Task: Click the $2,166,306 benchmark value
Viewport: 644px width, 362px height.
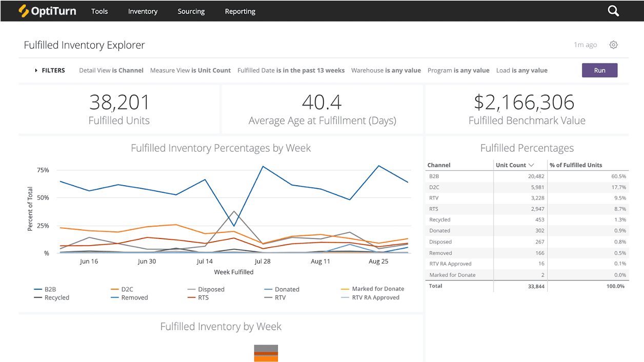Action: point(524,103)
